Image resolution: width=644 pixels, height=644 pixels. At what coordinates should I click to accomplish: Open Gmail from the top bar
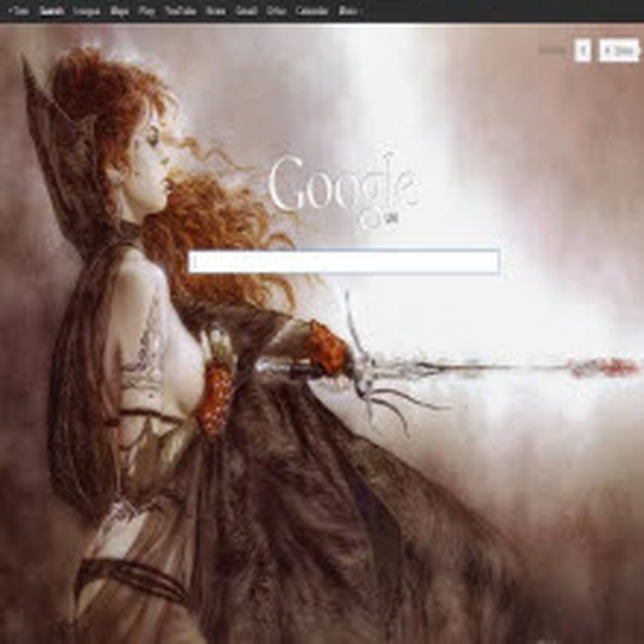click(x=246, y=11)
